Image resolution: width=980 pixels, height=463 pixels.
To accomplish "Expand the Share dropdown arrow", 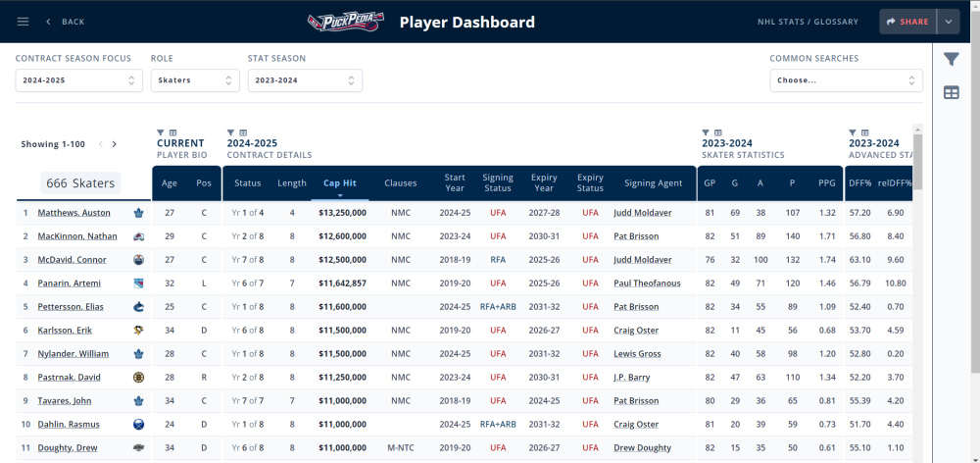I will click(948, 22).
